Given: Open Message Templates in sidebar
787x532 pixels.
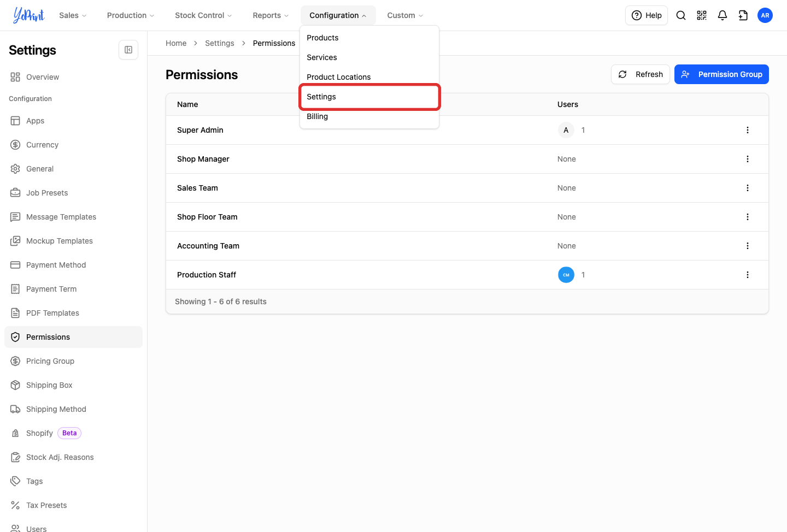Looking at the screenshot, I should pyautogui.click(x=73, y=217).
